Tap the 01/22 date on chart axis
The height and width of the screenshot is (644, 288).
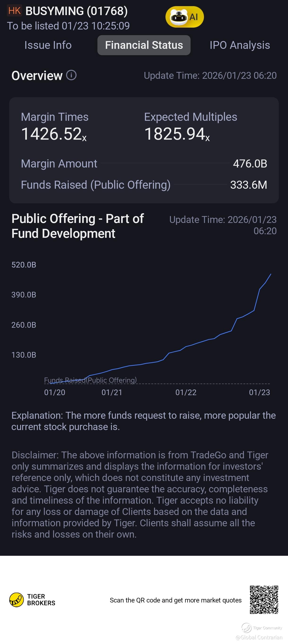coord(186,392)
